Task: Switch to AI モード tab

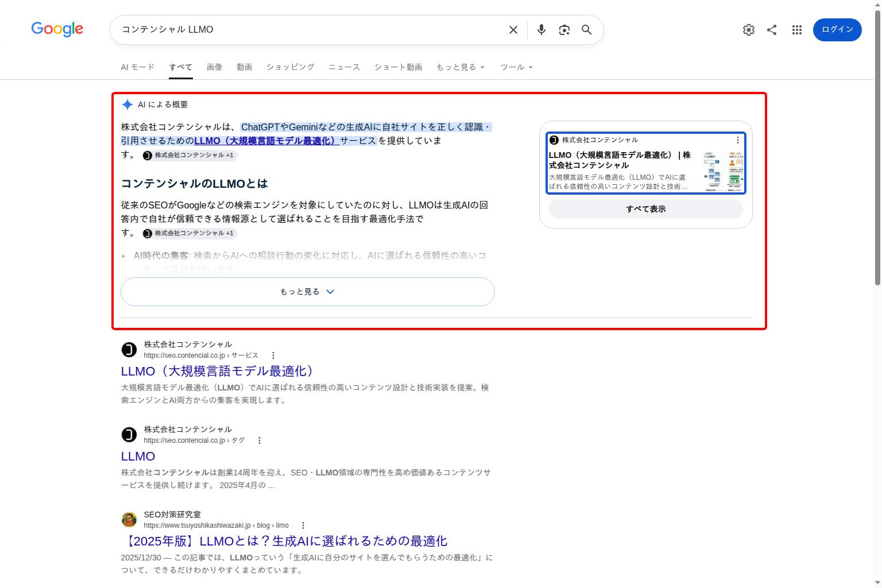Action: pyautogui.click(x=138, y=67)
